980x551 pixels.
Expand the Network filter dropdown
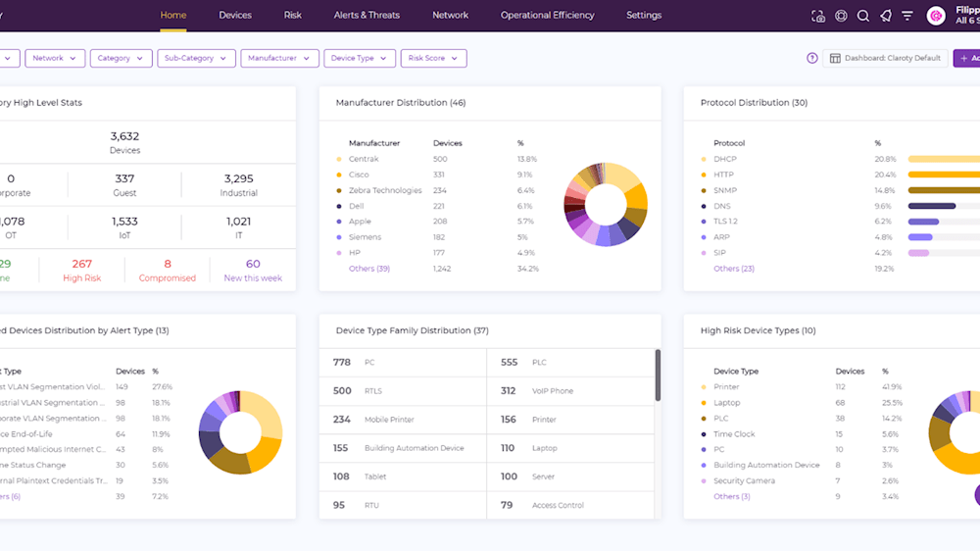[55, 58]
